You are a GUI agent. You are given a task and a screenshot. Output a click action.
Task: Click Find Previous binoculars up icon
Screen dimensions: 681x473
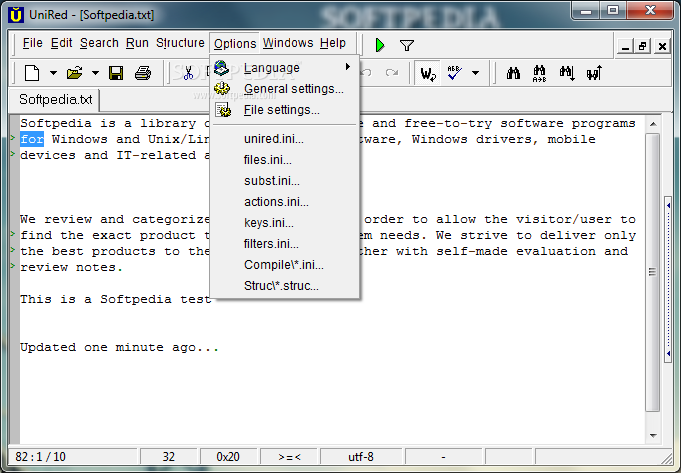[x=594, y=73]
